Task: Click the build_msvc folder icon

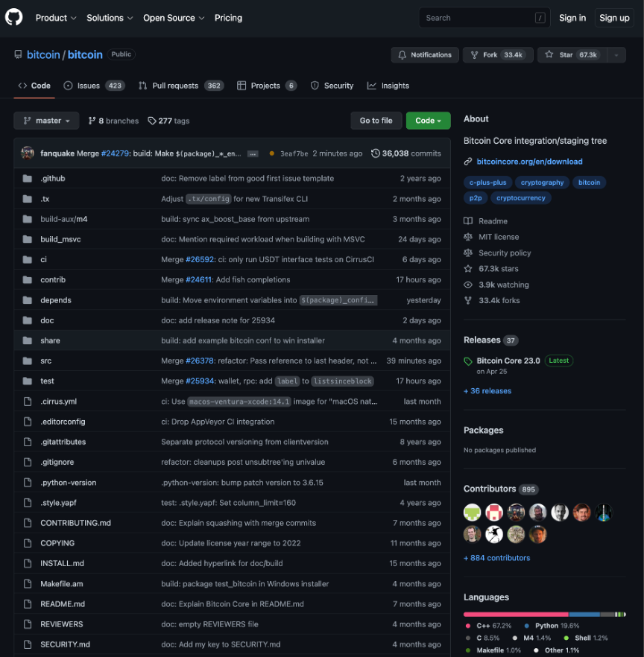Action: pyautogui.click(x=28, y=239)
